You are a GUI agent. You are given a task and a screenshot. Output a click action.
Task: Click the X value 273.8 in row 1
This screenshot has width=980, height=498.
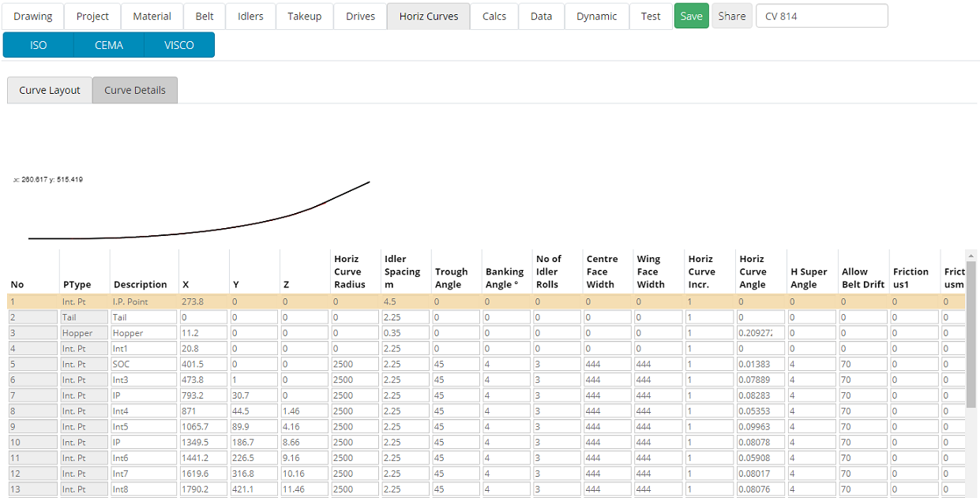coord(204,301)
